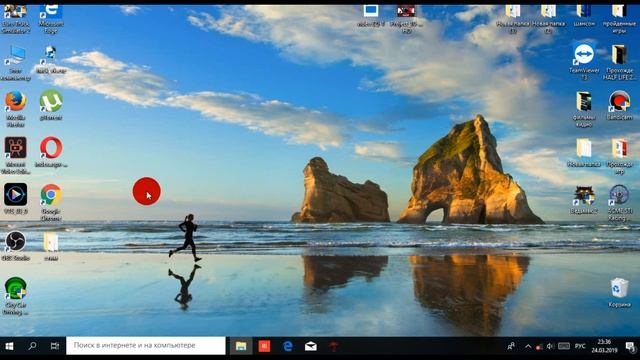Click the taskbar search magnifier icon
Viewport: 640px width, 360px height.
click(32, 347)
